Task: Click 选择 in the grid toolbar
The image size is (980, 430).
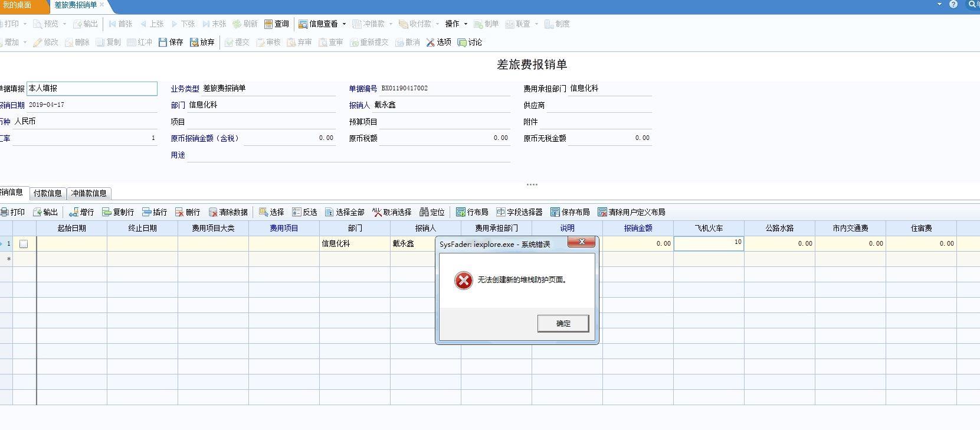Action: click(271, 212)
